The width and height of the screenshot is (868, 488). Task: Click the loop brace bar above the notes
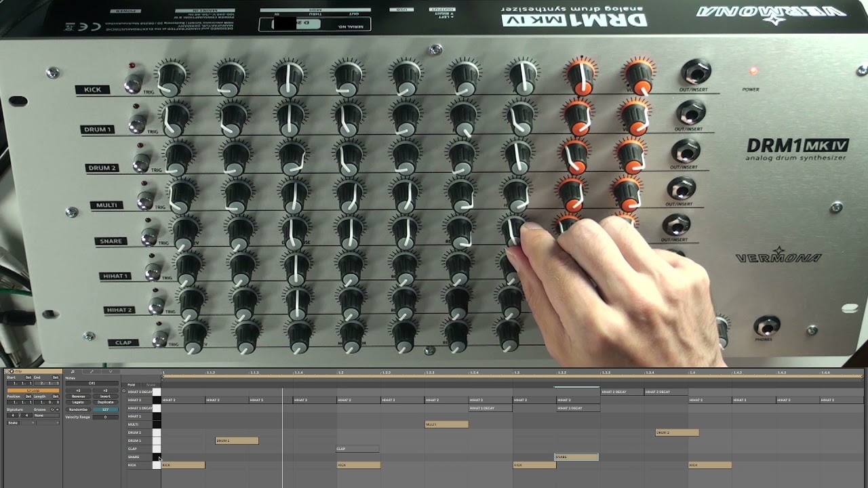(512, 377)
